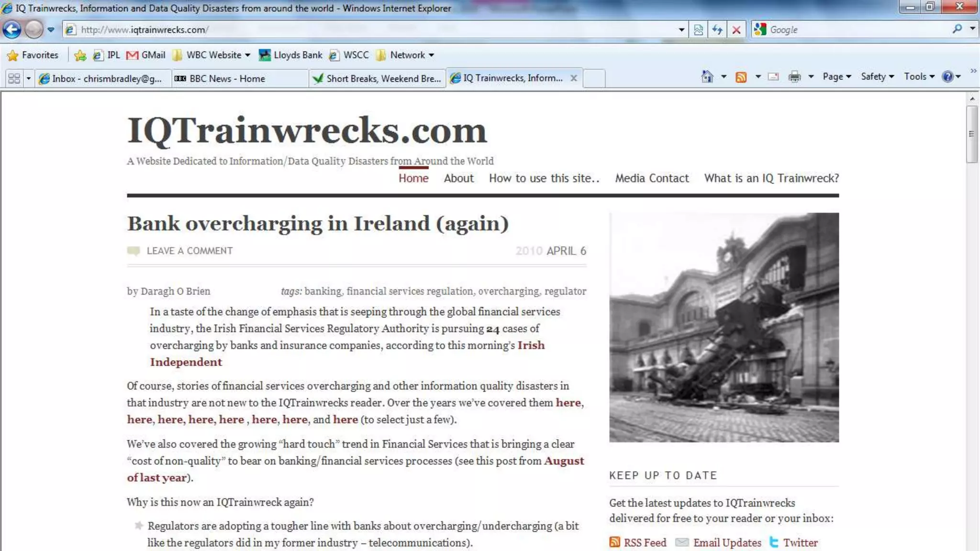This screenshot has height=551, width=980.
Task: Click the Add to Favorites Bar star icon
Action: pyautogui.click(x=80, y=55)
